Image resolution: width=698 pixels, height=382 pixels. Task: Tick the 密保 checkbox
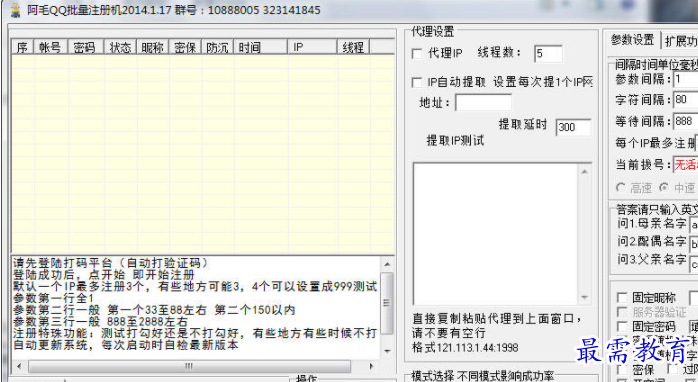point(621,370)
